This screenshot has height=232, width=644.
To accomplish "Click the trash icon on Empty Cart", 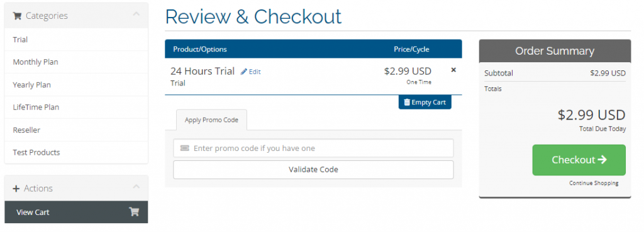I will pos(407,102).
